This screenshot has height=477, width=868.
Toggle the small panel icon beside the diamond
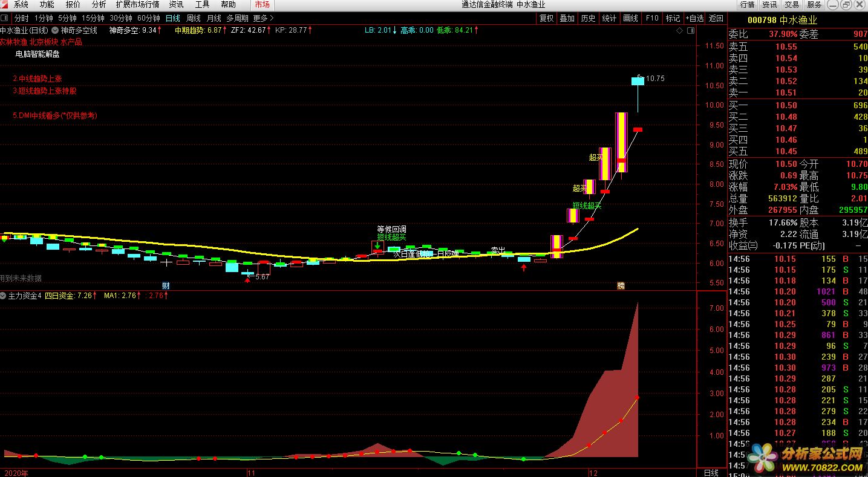[690, 30]
